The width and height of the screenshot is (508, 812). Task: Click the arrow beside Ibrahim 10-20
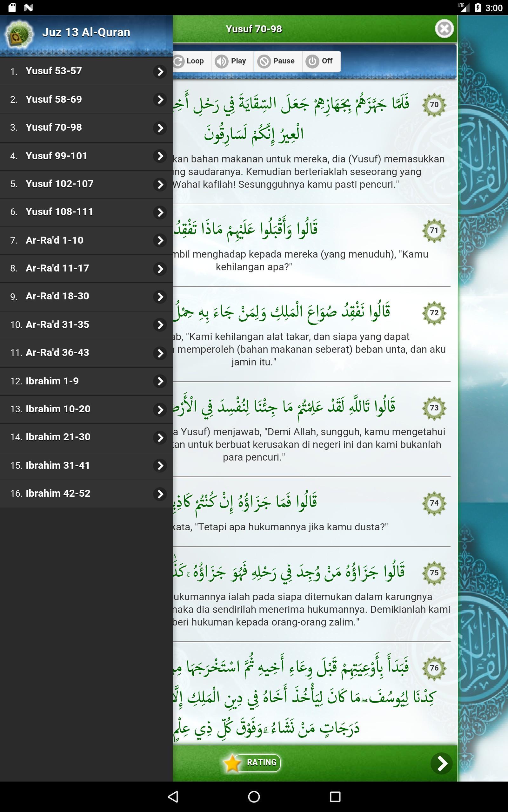[160, 409]
